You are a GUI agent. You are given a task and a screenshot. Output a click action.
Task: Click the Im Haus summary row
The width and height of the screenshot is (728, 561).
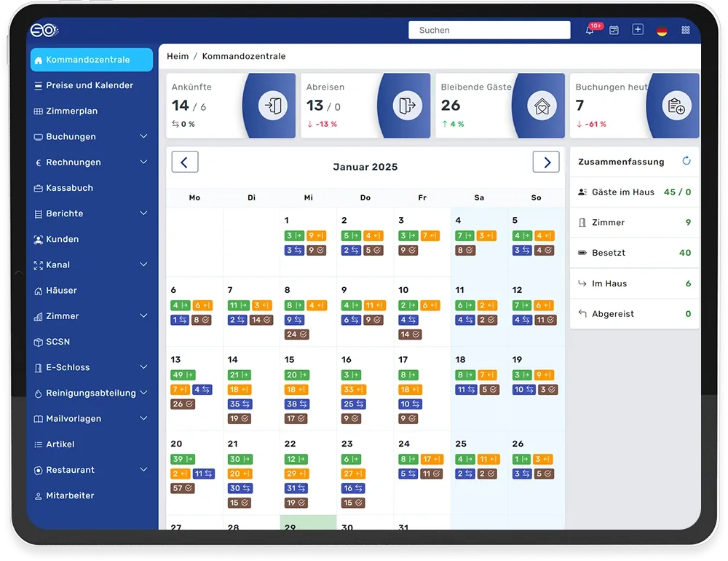[x=634, y=283]
